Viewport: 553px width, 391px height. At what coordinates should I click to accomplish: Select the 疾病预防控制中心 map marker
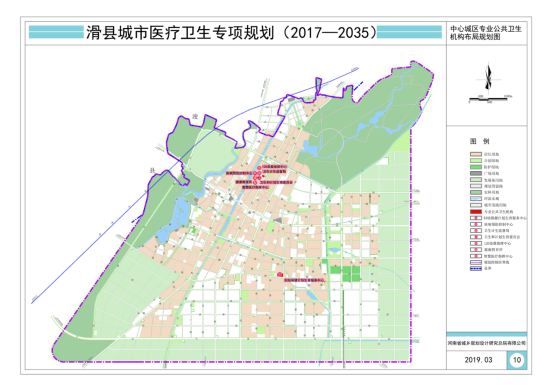pos(255,173)
